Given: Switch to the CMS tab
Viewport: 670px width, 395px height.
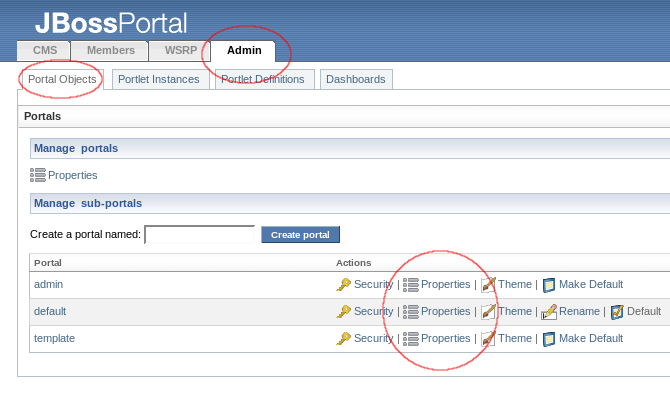Looking at the screenshot, I should click(44, 51).
